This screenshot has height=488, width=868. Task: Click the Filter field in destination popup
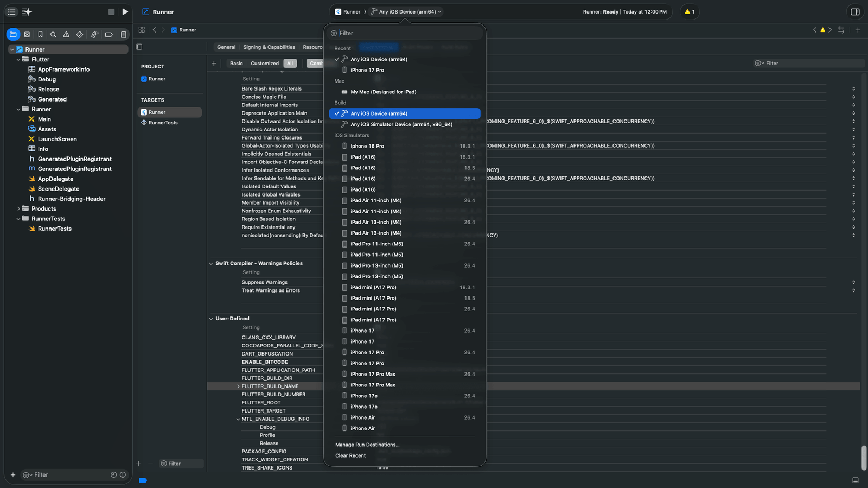click(x=405, y=33)
